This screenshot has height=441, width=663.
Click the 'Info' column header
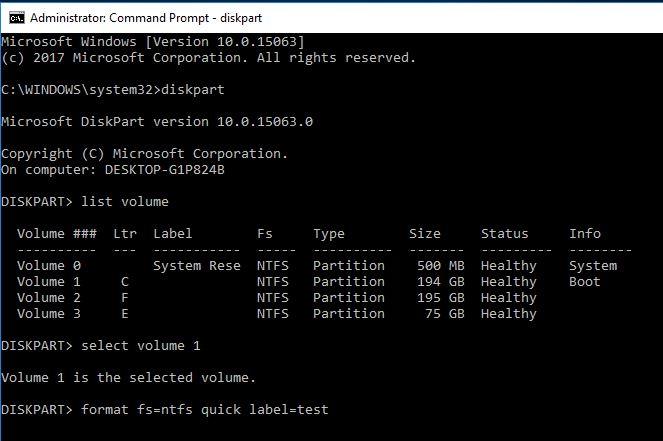585,234
